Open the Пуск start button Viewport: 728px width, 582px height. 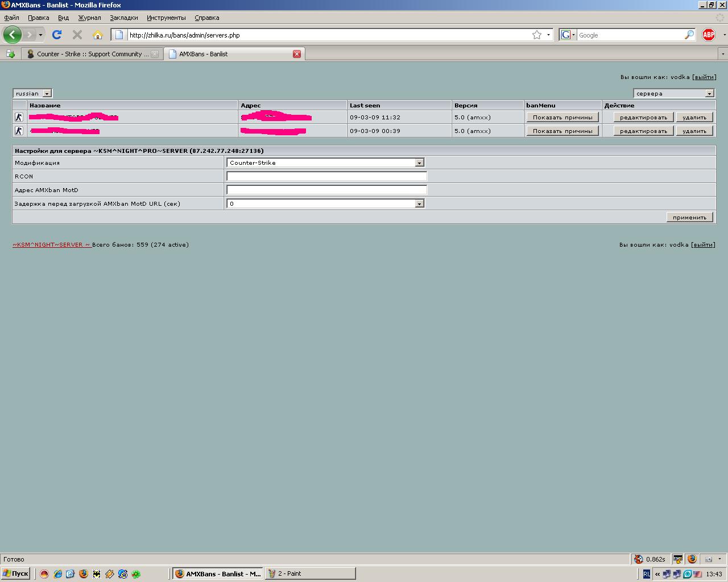click(x=15, y=573)
